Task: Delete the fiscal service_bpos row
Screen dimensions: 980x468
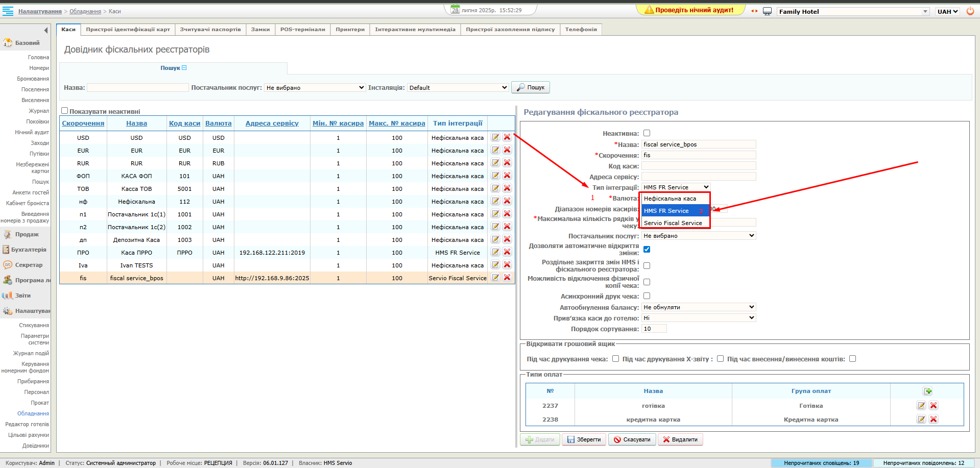Action: click(507, 278)
